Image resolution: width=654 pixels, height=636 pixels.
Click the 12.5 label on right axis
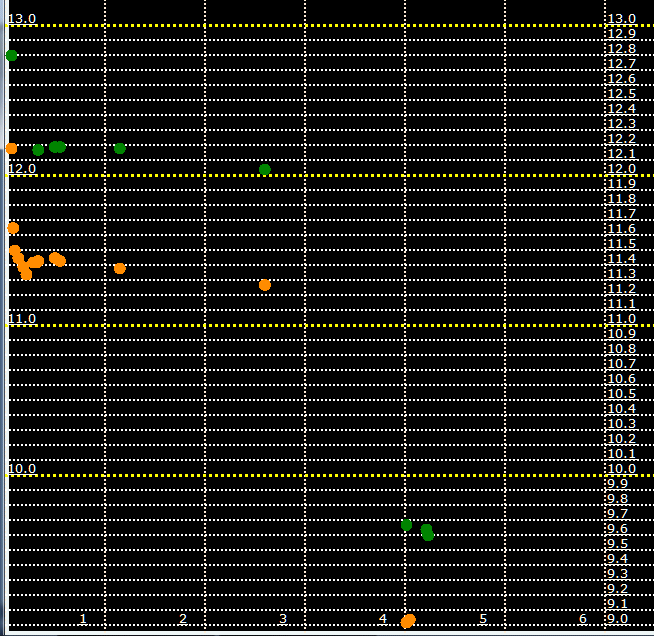pyautogui.click(x=621, y=94)
